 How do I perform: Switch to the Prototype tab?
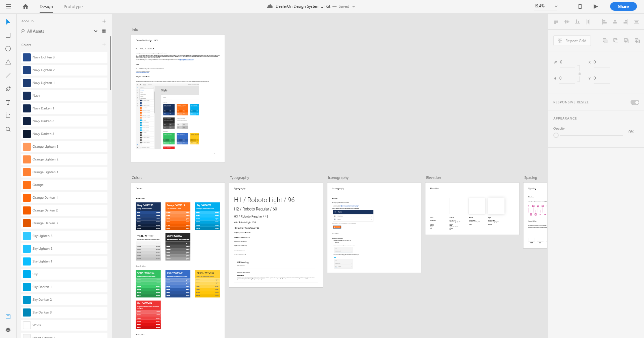click(x=73, y=6)
